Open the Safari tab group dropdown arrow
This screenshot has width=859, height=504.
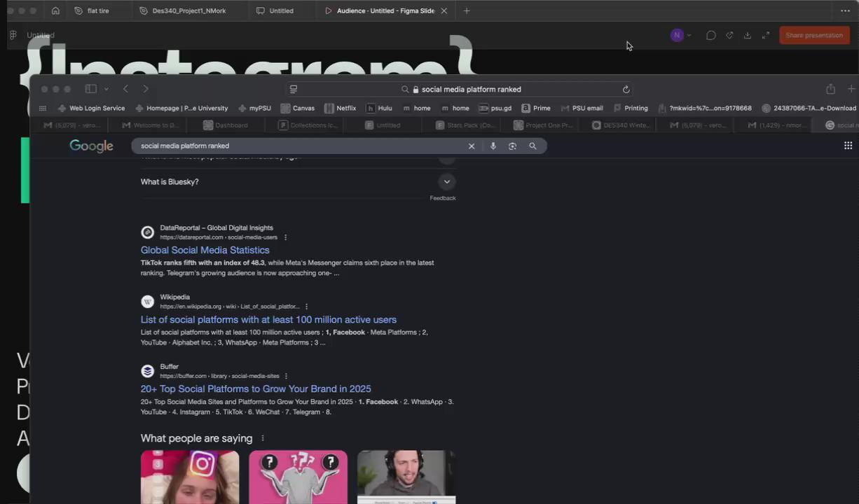click(x=106, y=89)
